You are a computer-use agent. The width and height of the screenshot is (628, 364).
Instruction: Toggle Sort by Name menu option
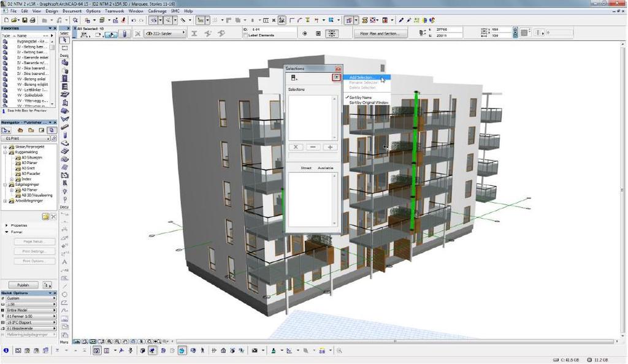[x=360, y=97]
